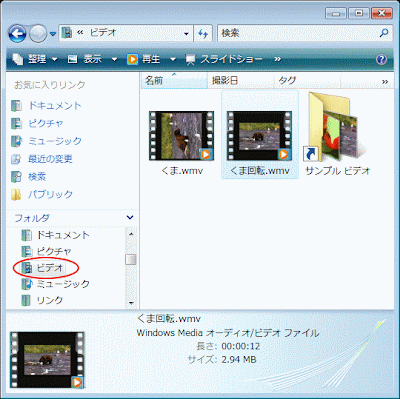The height and width of the screenshot is (399, 400).
Task: Click 長さ value 00:00:12 in details pane
Action: (x=241, y=346)
